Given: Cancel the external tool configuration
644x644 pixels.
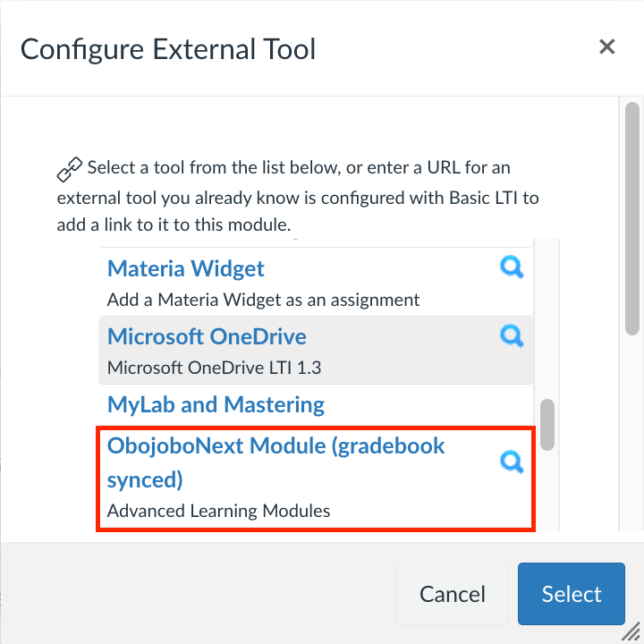Looking at the screenshot, I should click(452, 594).
